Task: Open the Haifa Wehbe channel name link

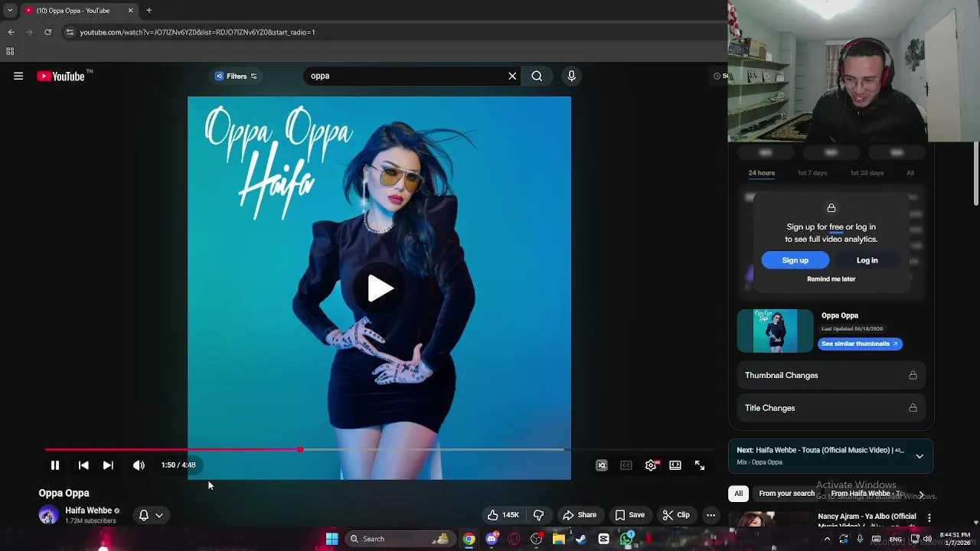Action: (88, 510)
